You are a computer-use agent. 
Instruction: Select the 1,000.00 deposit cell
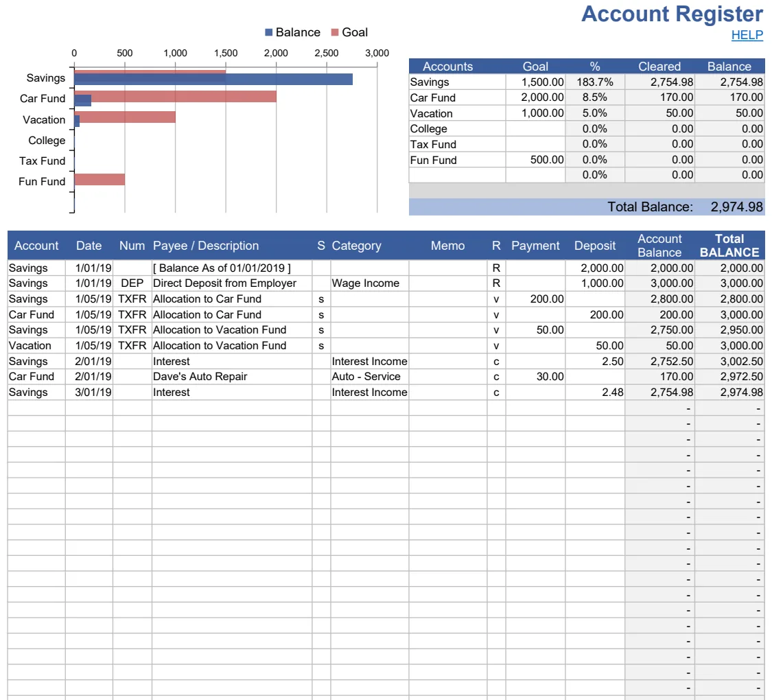pyautogui.click(x=595, y=283)
